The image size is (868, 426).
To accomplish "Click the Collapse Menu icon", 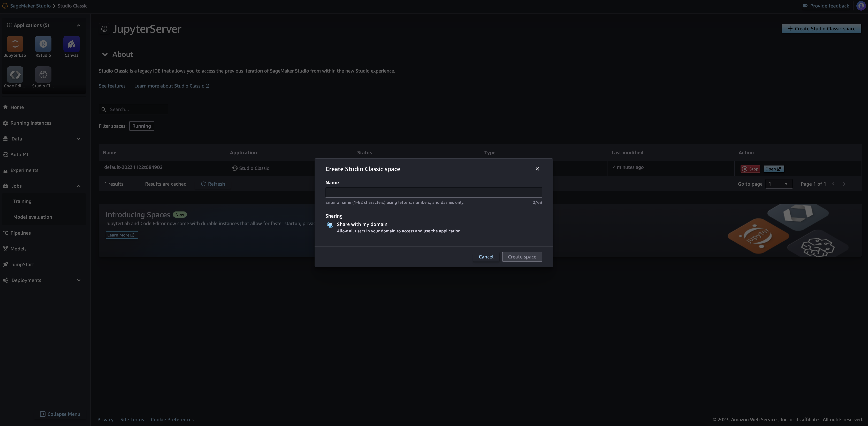I will click(x=43, y=414).
